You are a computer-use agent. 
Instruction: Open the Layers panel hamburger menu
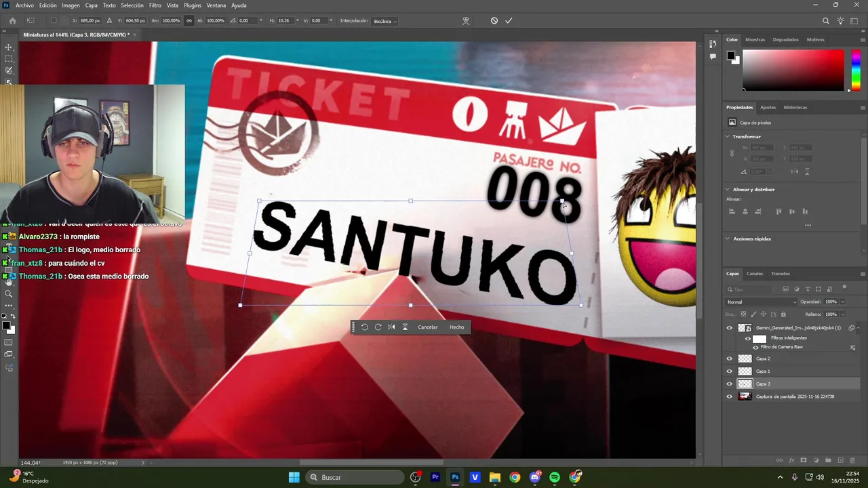pyautogui.click(x=863, y=274)
